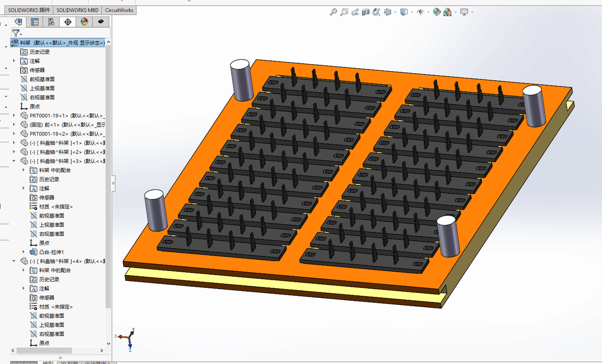Expand the top-level 注解 folder
Image resolution: width=602 pixels, height=364 pixels.
[14, 61]
